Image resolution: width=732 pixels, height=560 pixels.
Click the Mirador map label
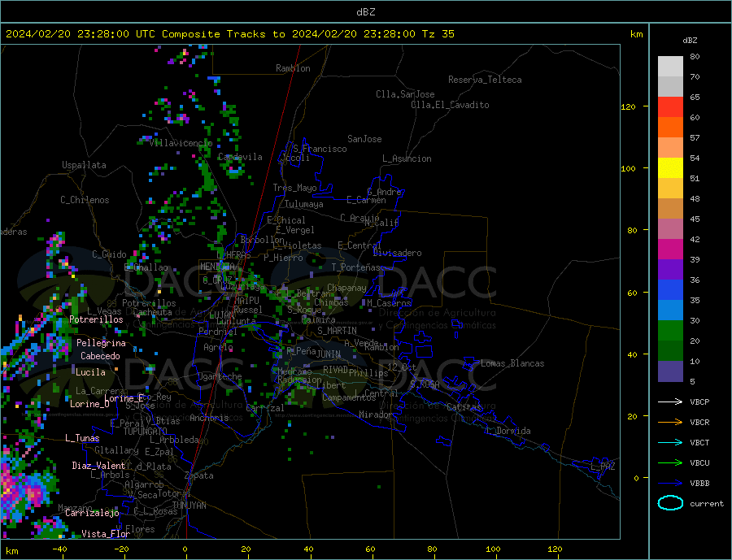[x=376, y=415]
